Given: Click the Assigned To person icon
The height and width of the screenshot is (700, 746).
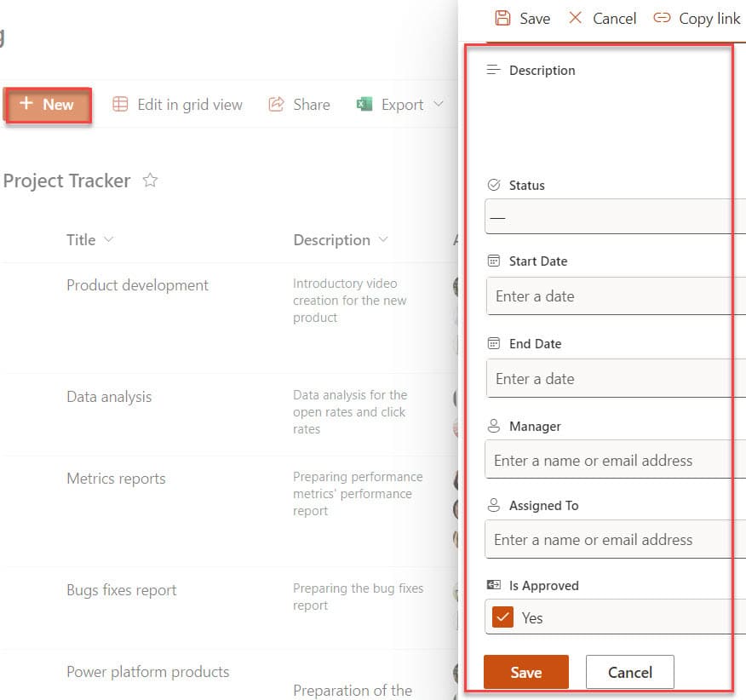Looking at the screenshot, I should (x=494, y=505).
